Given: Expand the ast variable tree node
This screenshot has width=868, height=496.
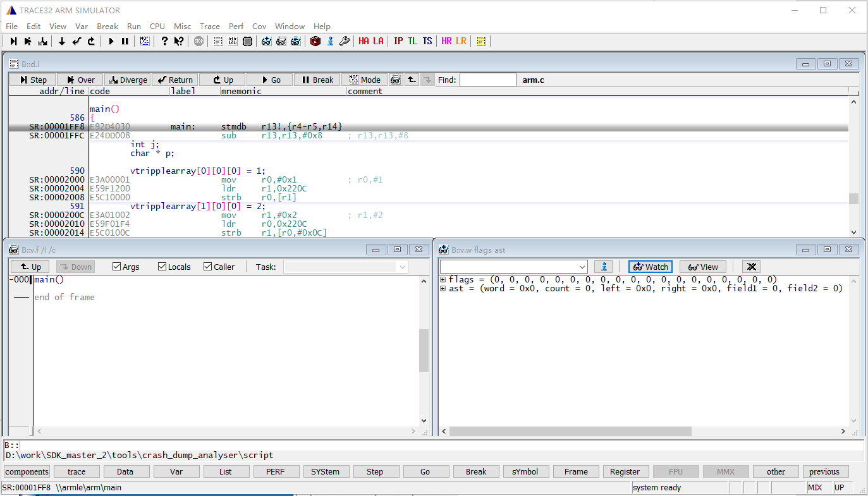Looking at the screenshot, I should (x=443, y=289).
